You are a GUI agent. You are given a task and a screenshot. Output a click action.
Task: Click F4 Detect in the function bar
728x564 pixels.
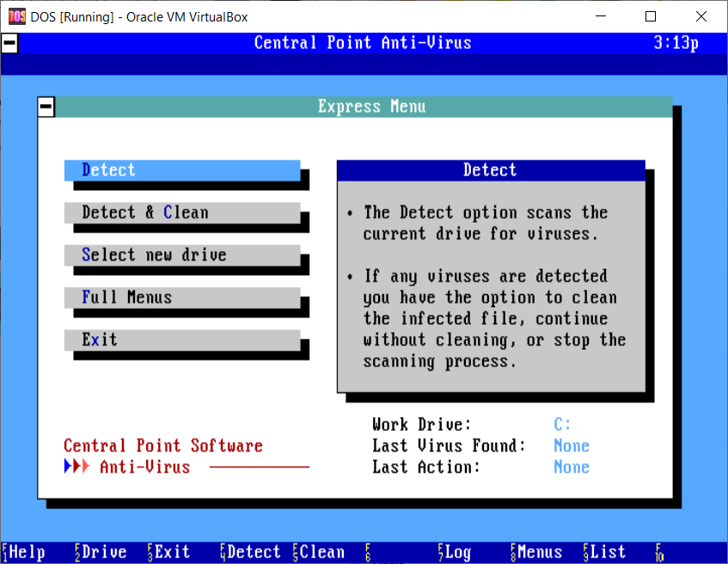pos(250,552)
